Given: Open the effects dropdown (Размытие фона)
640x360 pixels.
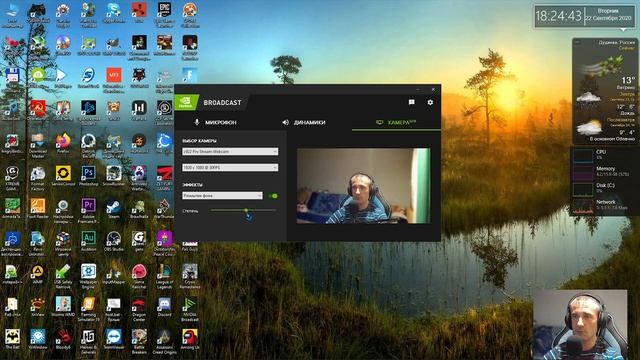Looking at the screenshot, I should coord(222,196).
